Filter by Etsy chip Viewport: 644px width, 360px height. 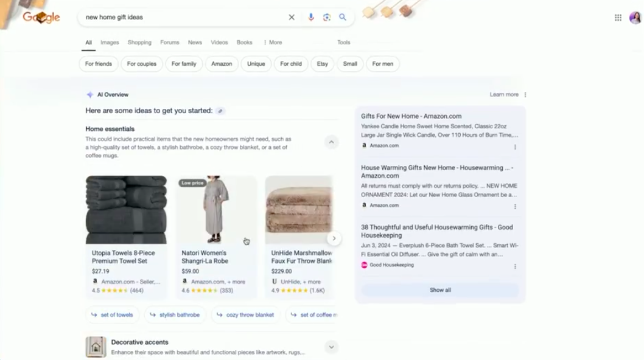tap(323, 64)
